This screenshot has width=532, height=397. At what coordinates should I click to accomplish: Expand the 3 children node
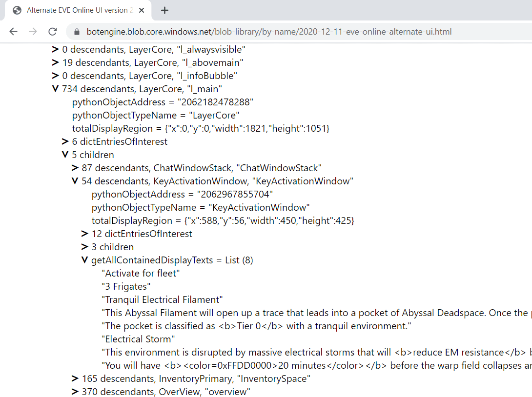click(x=85, y=247)
